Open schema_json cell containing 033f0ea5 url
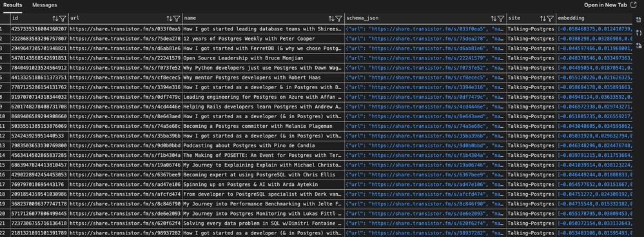Screen dimensions: 644x237 pos(425,29)
